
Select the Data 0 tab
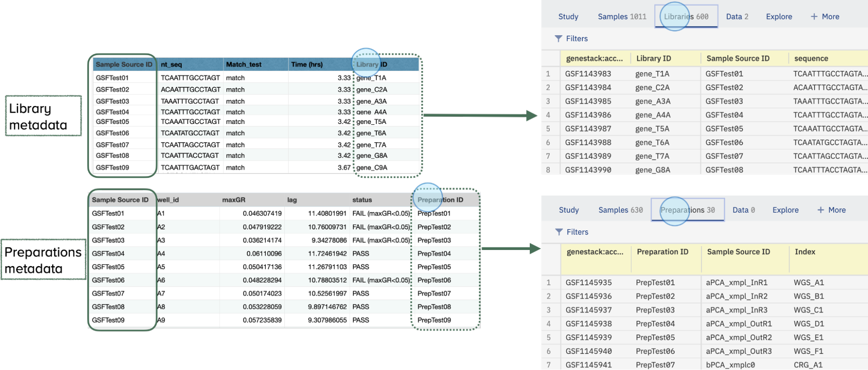pos(743,210)
